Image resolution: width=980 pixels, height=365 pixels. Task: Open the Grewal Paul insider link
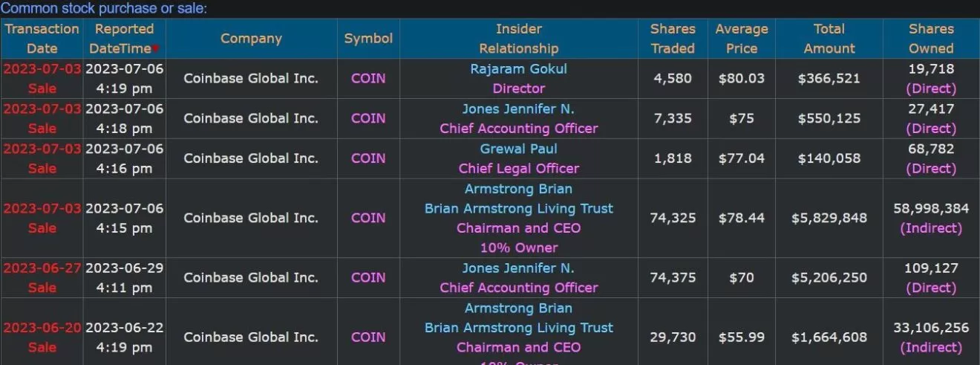point(518,149)
